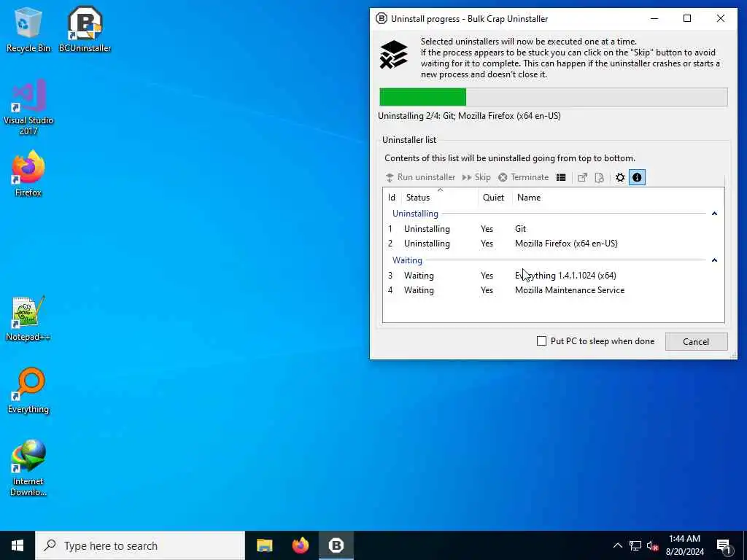This screenshot has height=560, width=747.
Task: Select the Everything 1.4.1.1024 (x64) row
Action: pyautogui.click(x=553, y=275)
